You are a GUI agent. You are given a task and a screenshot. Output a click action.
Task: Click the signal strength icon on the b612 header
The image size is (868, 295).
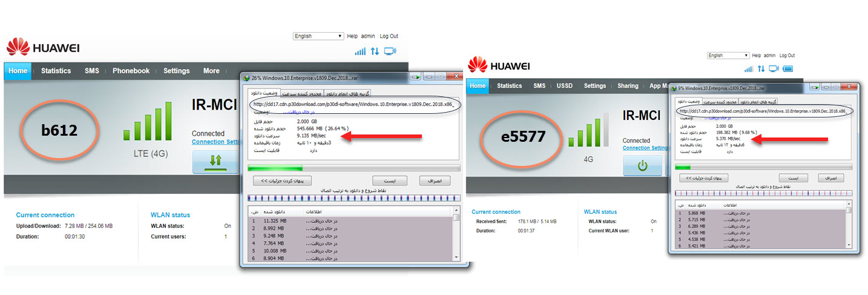tap(360, 51)
